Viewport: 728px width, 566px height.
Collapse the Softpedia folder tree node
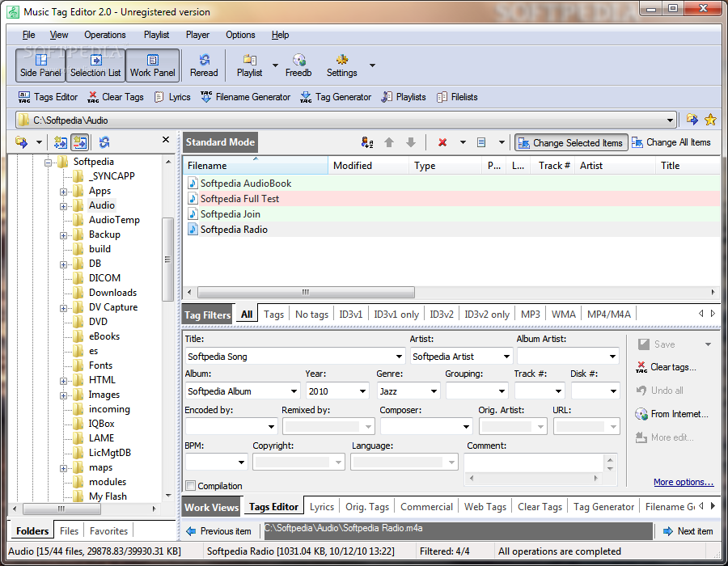48,163
